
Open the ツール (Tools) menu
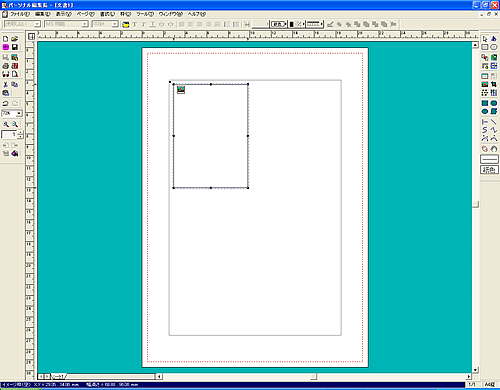[x=145, y=14]
